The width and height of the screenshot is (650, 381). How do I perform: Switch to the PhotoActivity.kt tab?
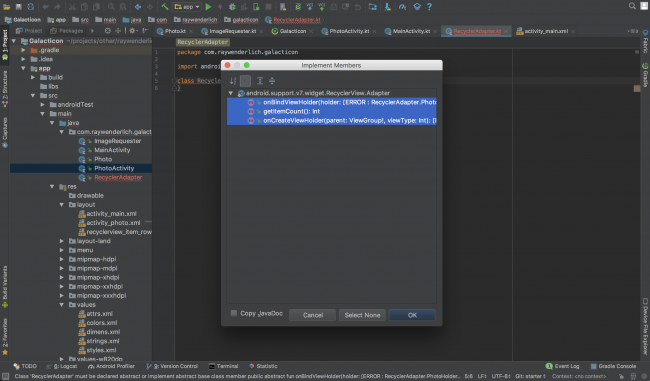click(x=349, y=31)
